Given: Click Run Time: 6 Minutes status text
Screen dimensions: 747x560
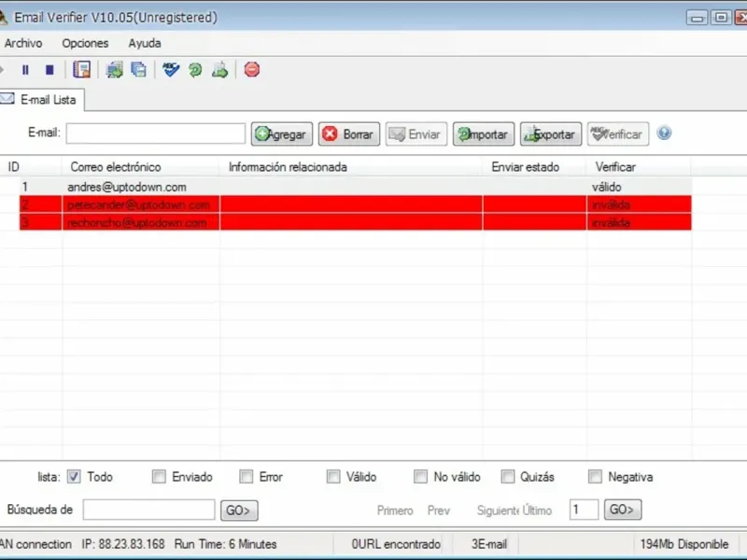Looking at the screenshot, I should pyautogui.click(x=225, y=544).
